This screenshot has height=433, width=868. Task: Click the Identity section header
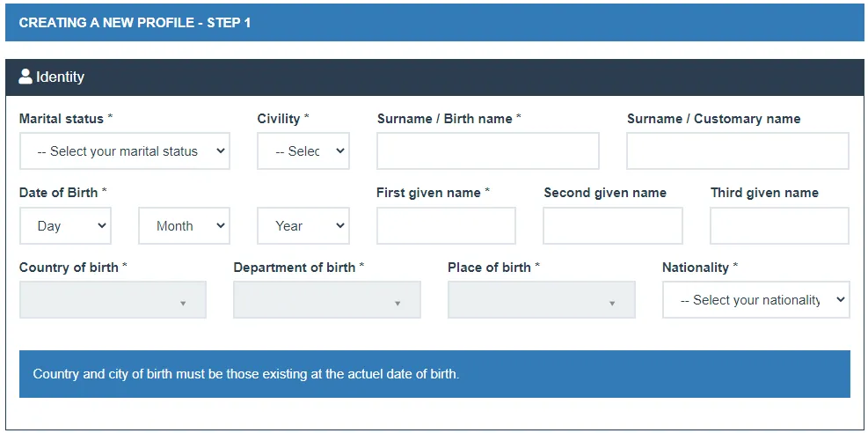coord(434,77)
